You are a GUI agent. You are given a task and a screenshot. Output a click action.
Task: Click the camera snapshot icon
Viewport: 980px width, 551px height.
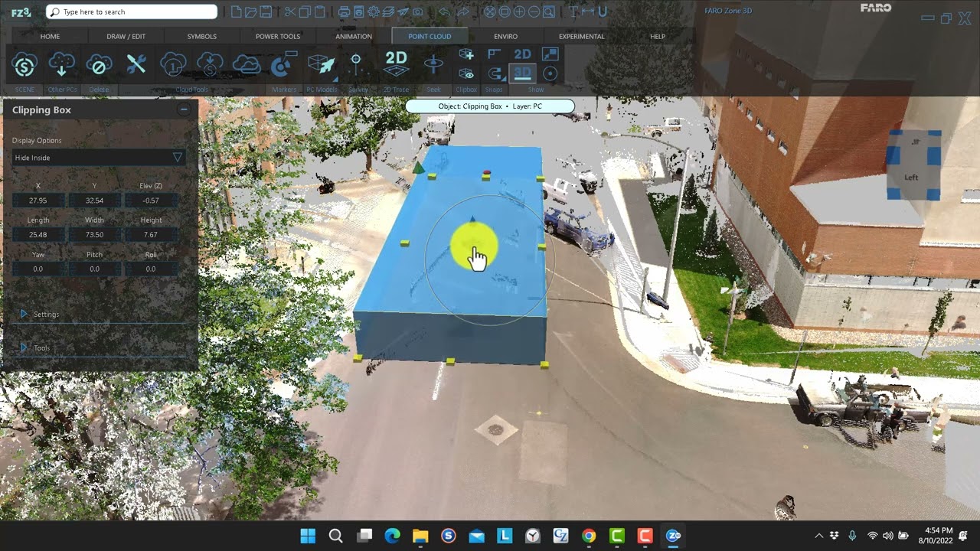(417, 12)
